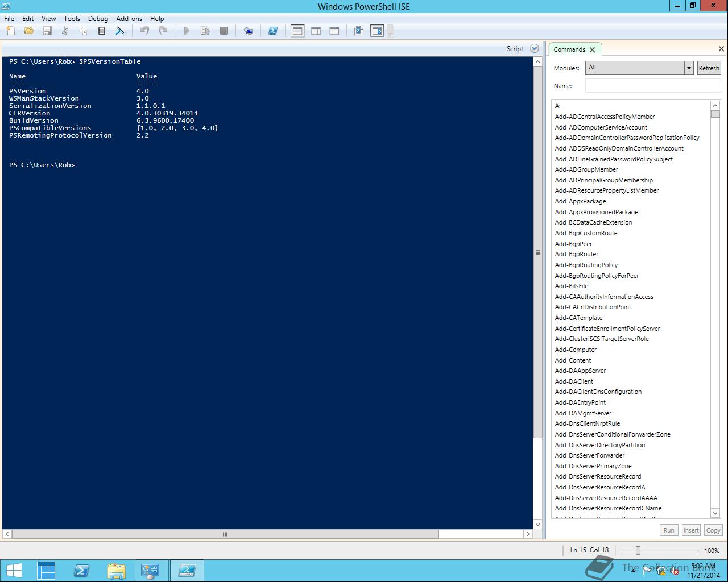Image resolution: width=728 pixels, height=582 pixels.
Task: Open the View menu
Action: (48, 19)
